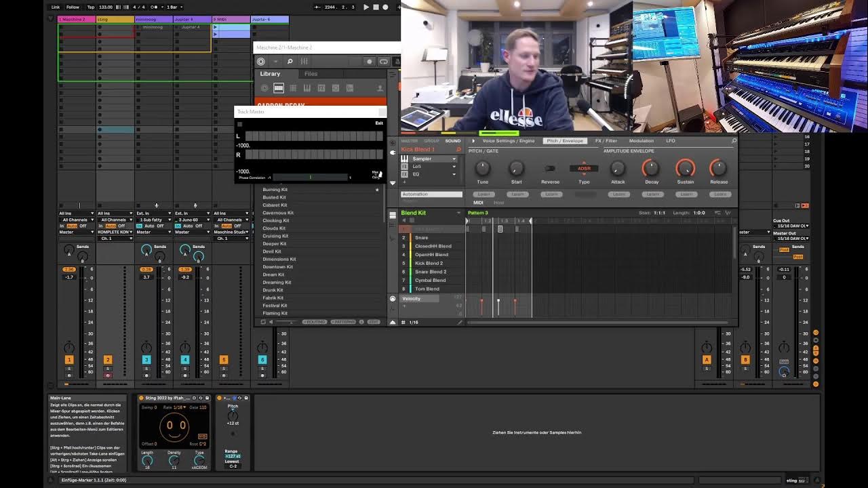Open the Voice Settings / Engine page
The width and height of the screenshot is (868, 488).
[x=509, y=141]
